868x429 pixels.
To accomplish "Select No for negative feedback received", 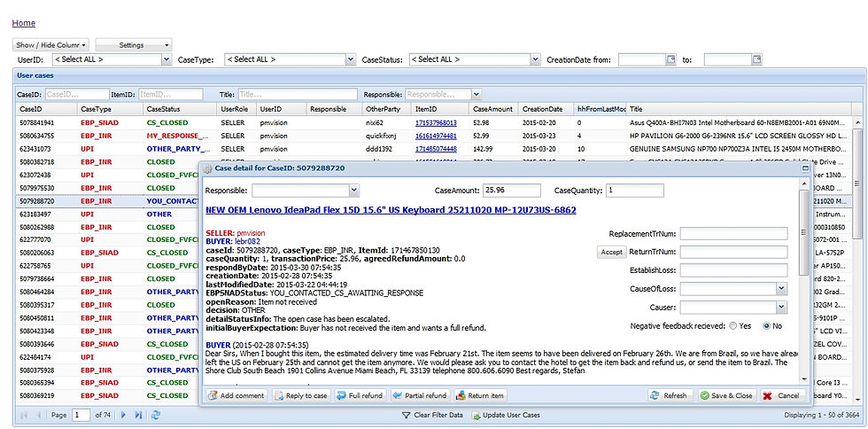I will pyautogui.click(x=767, y=326).
